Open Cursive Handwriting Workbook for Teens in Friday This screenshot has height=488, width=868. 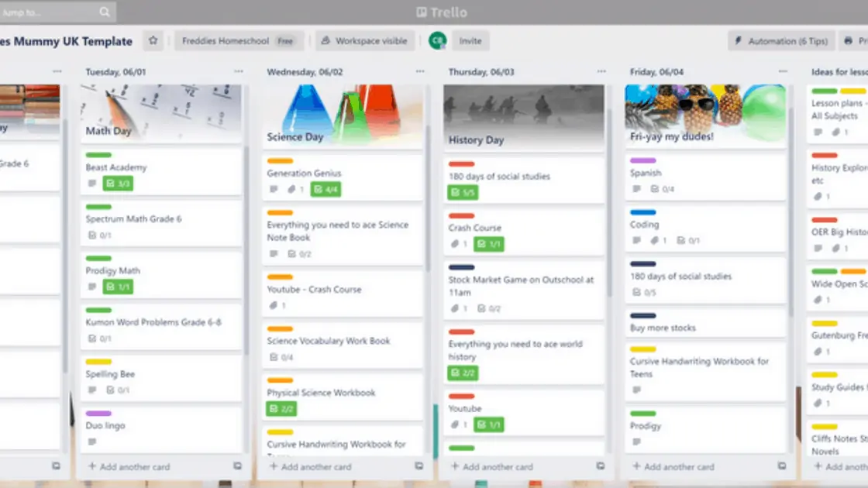(705, 372)
